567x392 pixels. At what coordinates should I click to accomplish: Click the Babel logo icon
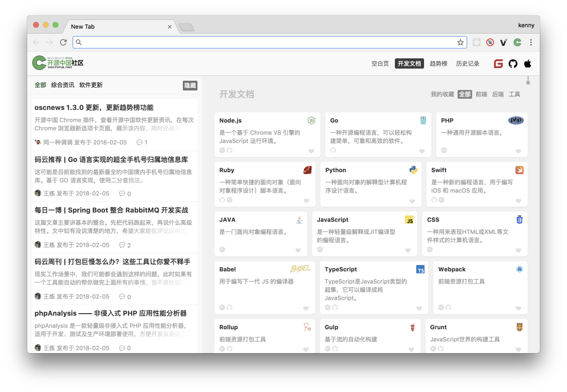click(x=300, y=268)
